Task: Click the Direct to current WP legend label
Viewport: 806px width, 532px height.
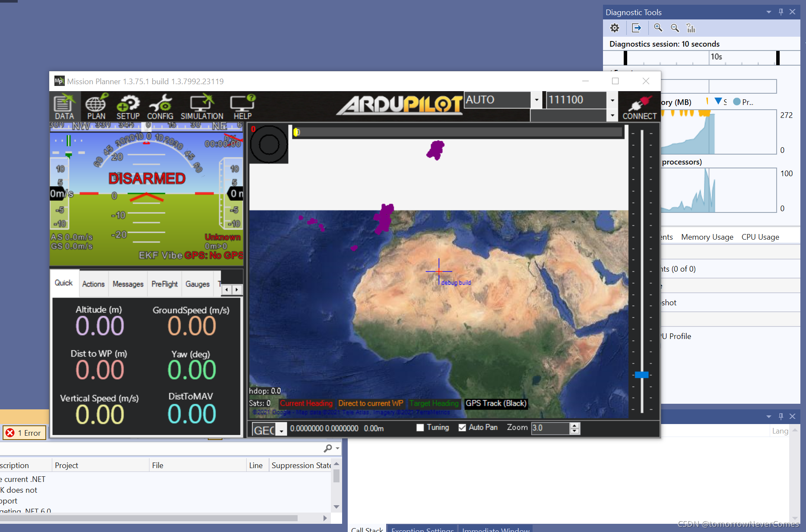Action: pos(371,403)
